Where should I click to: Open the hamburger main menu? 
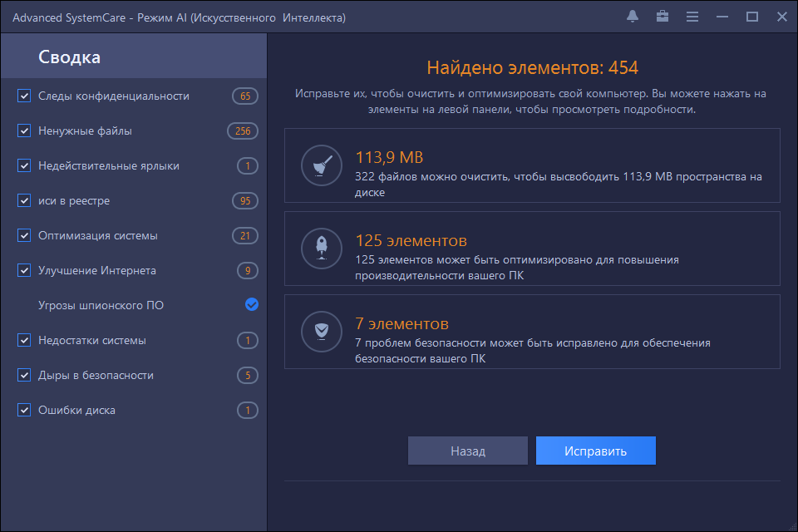point(692,16)
